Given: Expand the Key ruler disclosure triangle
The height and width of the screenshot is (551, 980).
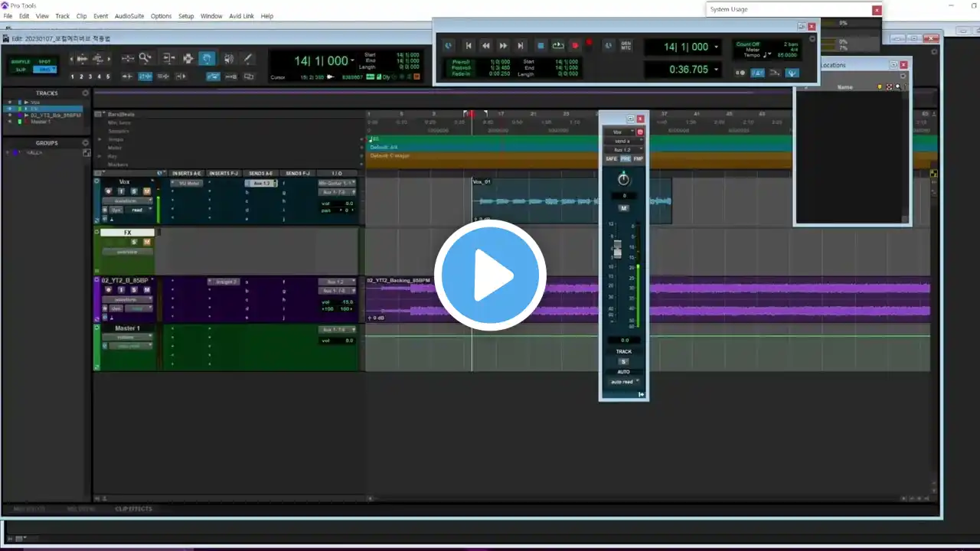Looking at the screenshot, I should 100,156.
